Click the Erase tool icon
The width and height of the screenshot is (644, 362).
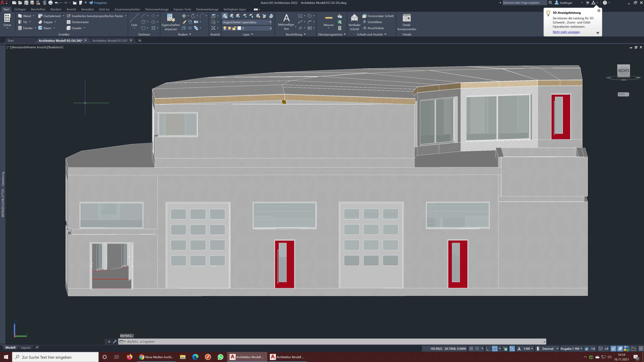(184, 22)
